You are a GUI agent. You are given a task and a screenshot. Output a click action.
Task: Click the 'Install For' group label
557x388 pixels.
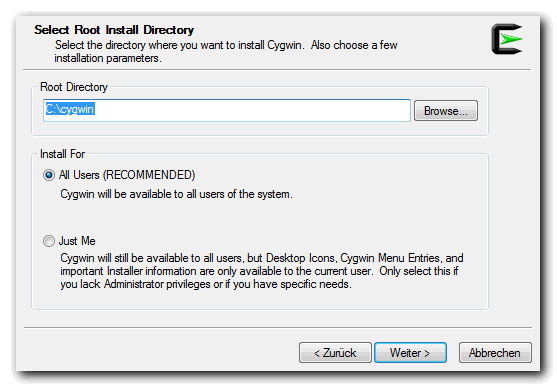point(63,154)
